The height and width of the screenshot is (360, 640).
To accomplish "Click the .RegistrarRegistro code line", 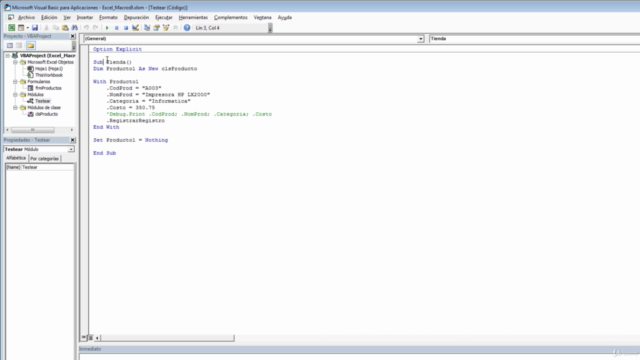I will [136, 121].
